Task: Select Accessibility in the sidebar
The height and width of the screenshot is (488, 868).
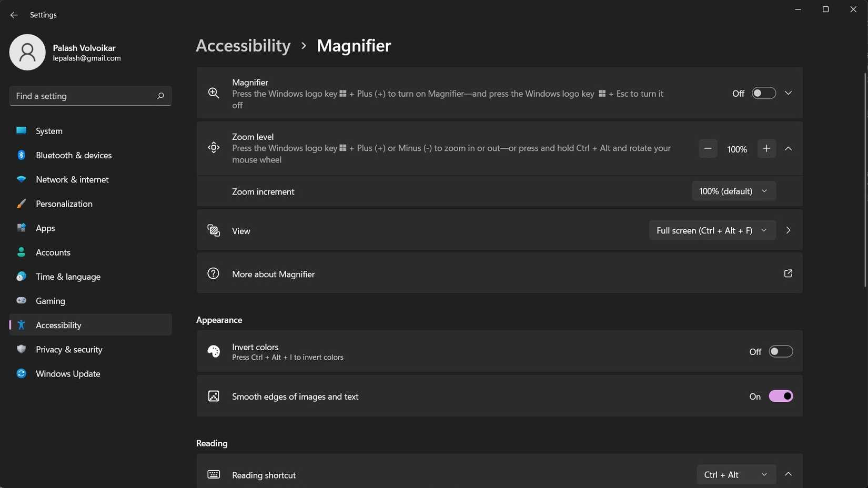Action: point(58,324)
